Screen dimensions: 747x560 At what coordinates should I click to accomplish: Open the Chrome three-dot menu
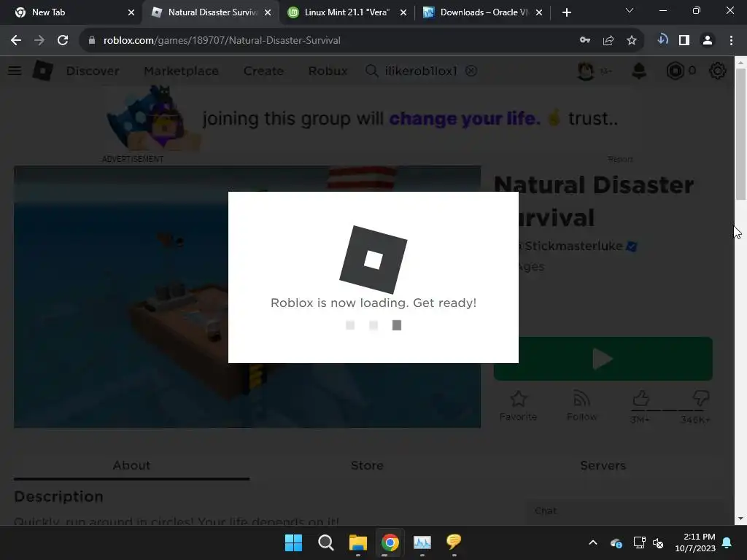731,41
